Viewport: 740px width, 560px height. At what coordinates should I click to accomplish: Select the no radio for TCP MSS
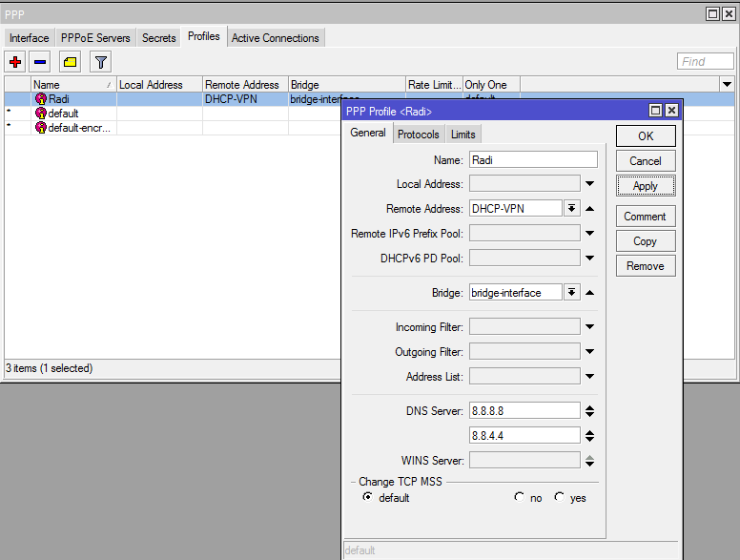[519, 497]
